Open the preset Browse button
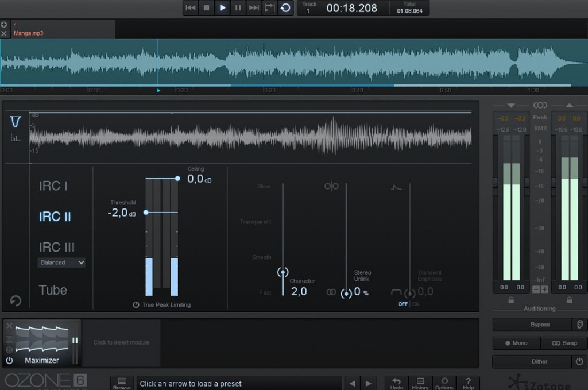Image resolution: width=588 pixels, height=390 pixels. point(122,383)
